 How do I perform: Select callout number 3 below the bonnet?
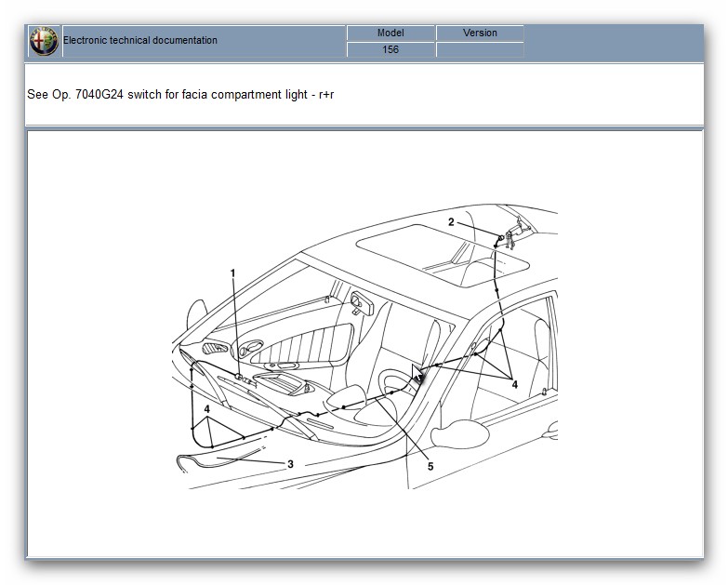(x=290, y=463)
